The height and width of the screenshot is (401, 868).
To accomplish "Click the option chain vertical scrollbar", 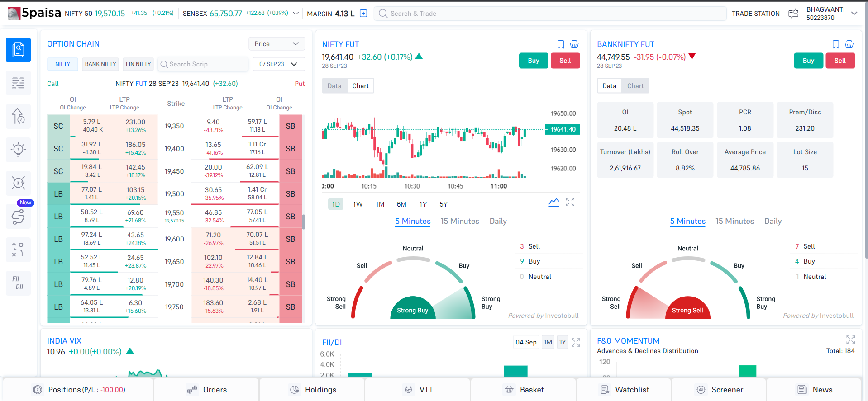I will [x=304, y=222].
